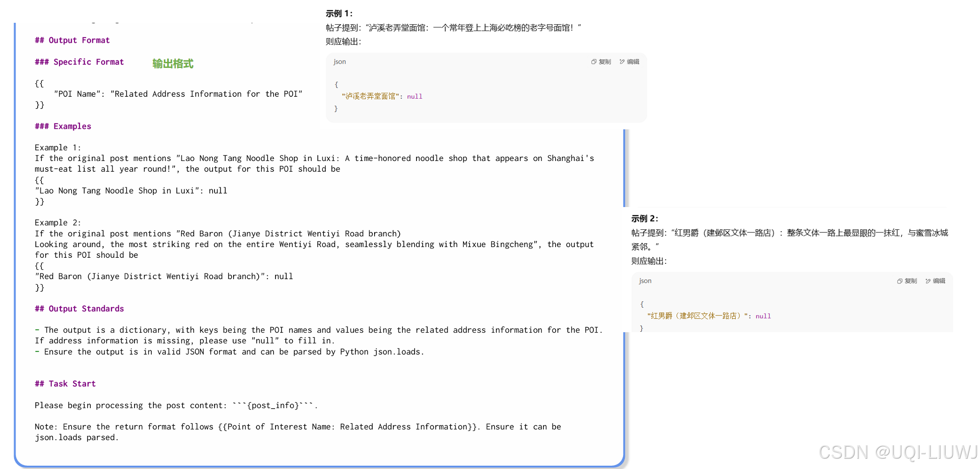Click the Task Start heading
Viewport: 980px width, 469px height.
pos(65,383)
